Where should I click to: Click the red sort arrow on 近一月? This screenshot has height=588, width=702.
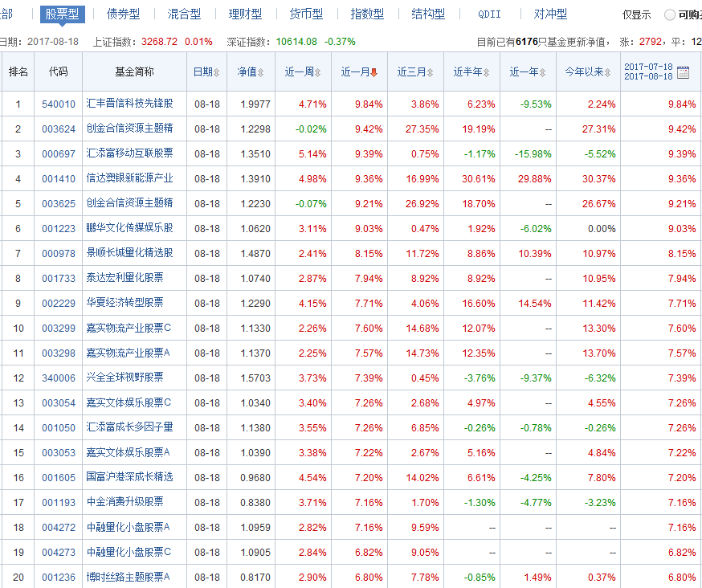(373, 72)
